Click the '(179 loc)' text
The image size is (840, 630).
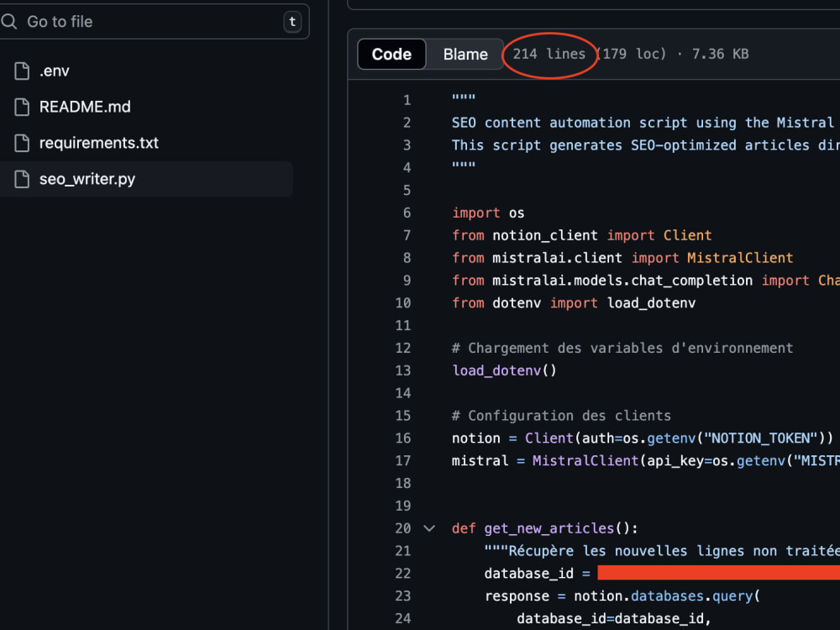pyautogui.click(x=632, y=54)
